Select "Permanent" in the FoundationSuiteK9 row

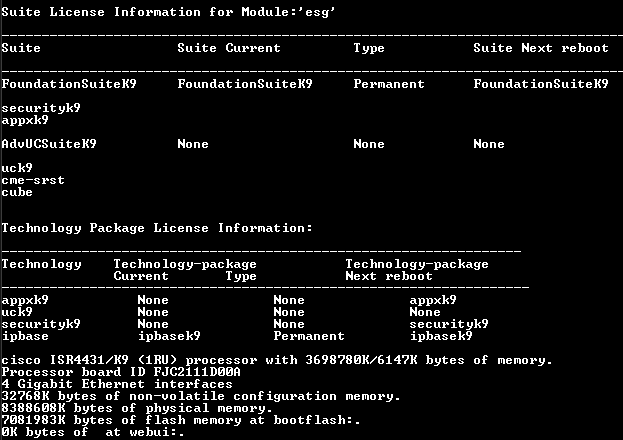coord(389,84)
